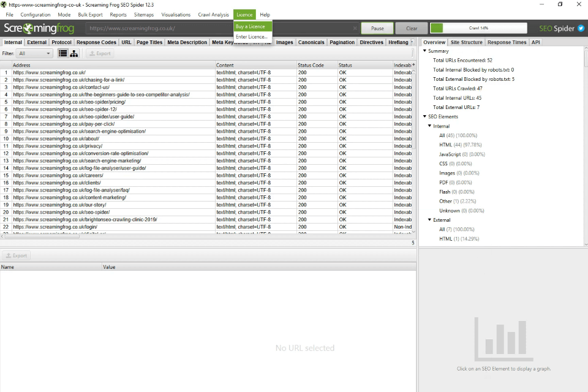Open Screaming Frog Twitter icon
This screenshot has width=588, height=392.
point(581,28)
